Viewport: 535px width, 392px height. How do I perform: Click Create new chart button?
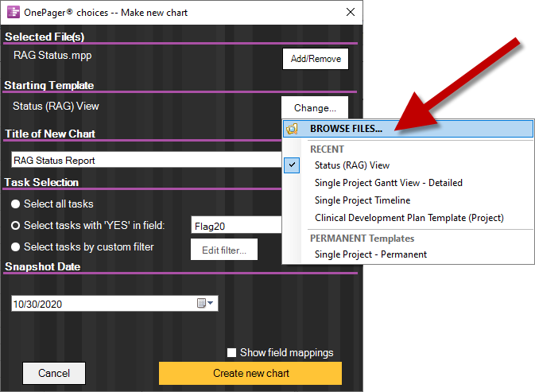pyautogui.click(x=250, y=373)
